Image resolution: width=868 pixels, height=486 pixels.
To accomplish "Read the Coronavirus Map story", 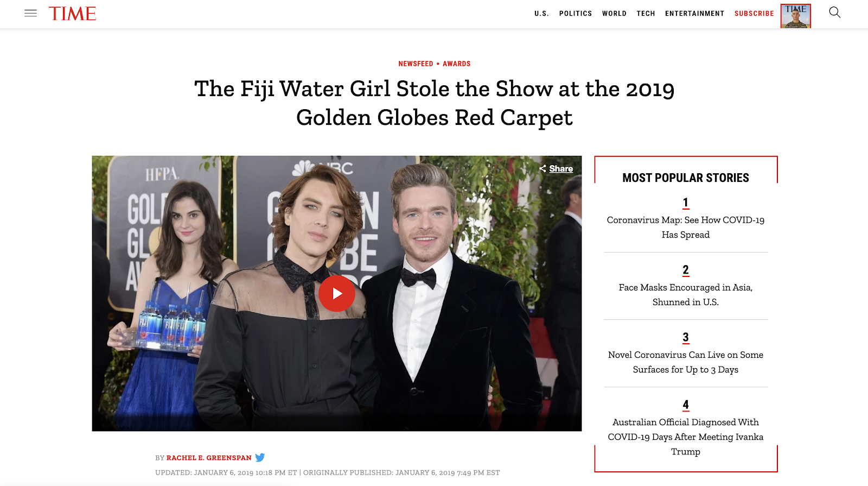I will (x=686, y=227).
